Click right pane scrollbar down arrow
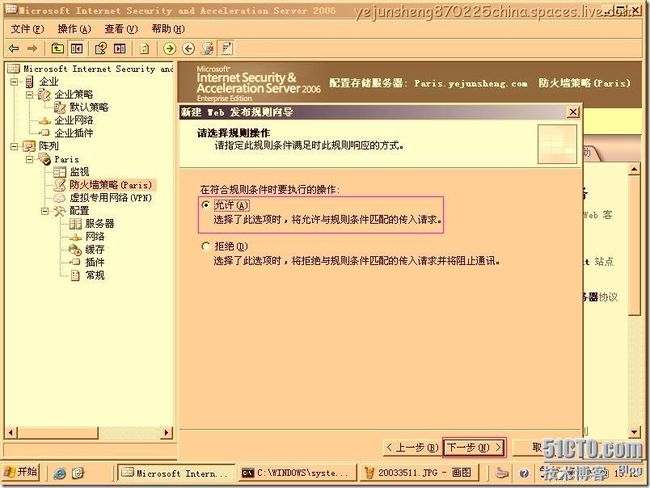Viewport: 650px width, 488px height. coord(634,432)
